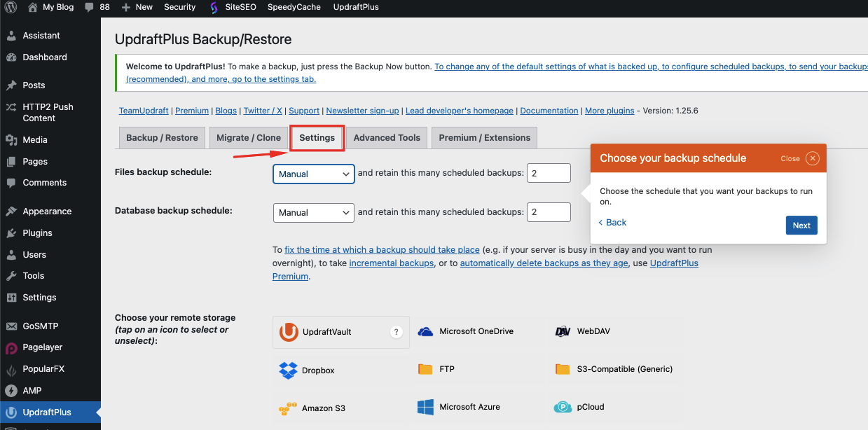Select Amazon S3 storage icon
Image resolution: width=868 pixels, height=430 pixels.
(288, 408)
